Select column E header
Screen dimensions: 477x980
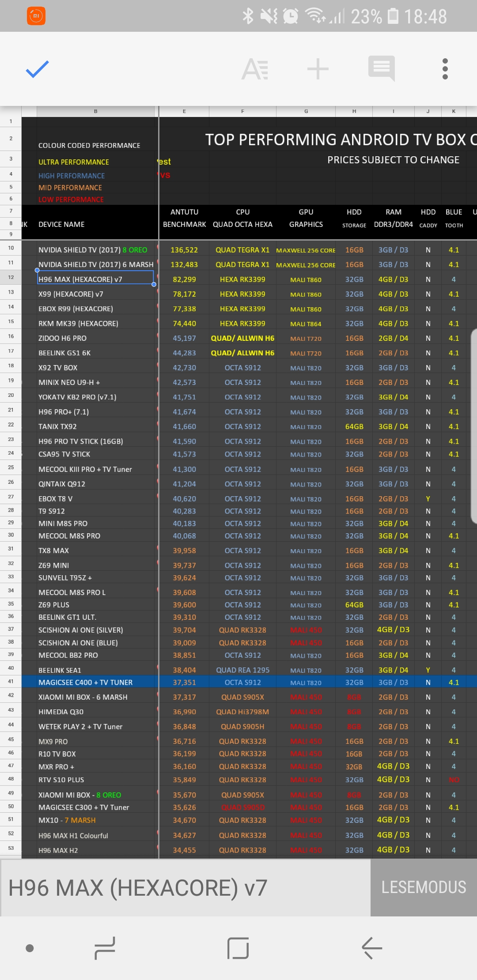pos(184,111)
